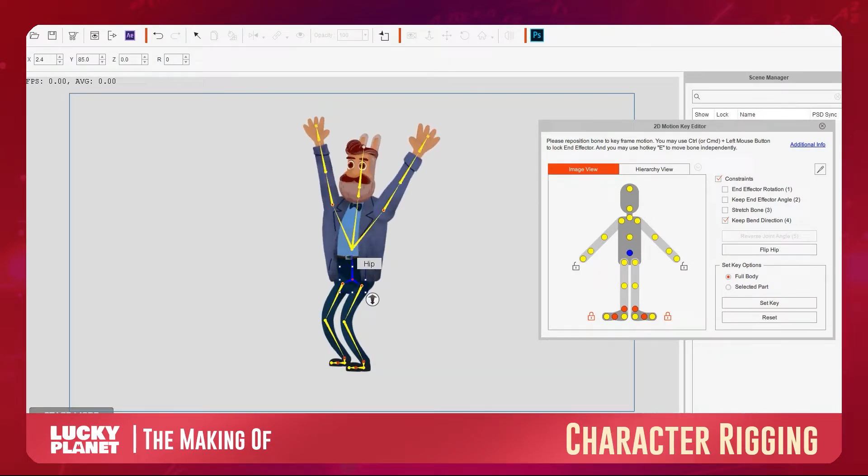This screenshot has height=476, width=868.
Task: Check End Effector Rotation
Action: pyautogui.click(x=725, y=189)
